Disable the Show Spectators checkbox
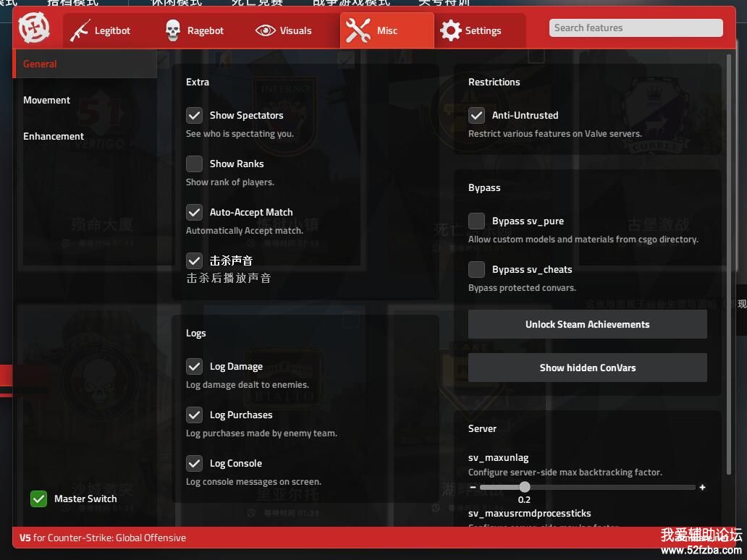 195,115
